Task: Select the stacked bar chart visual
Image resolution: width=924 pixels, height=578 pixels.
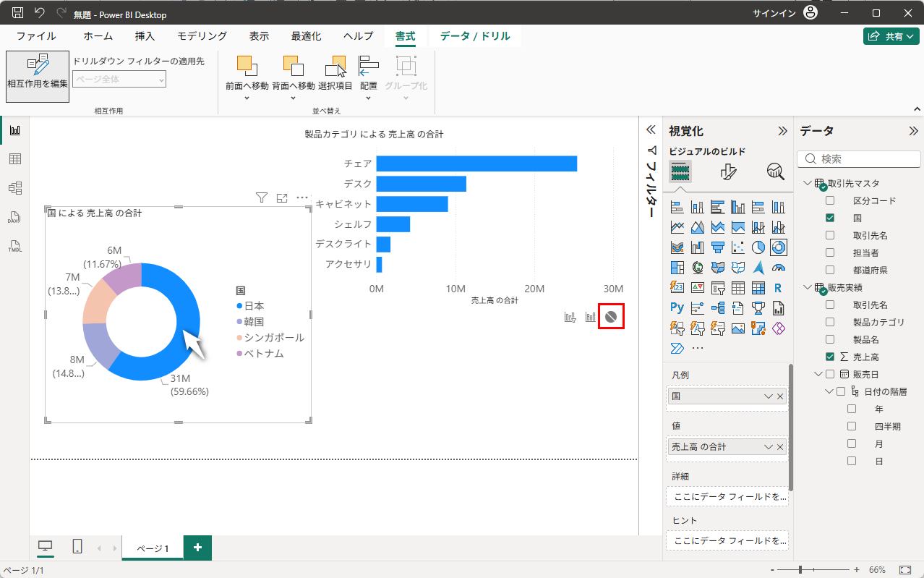Action: [x=677, y=207]
